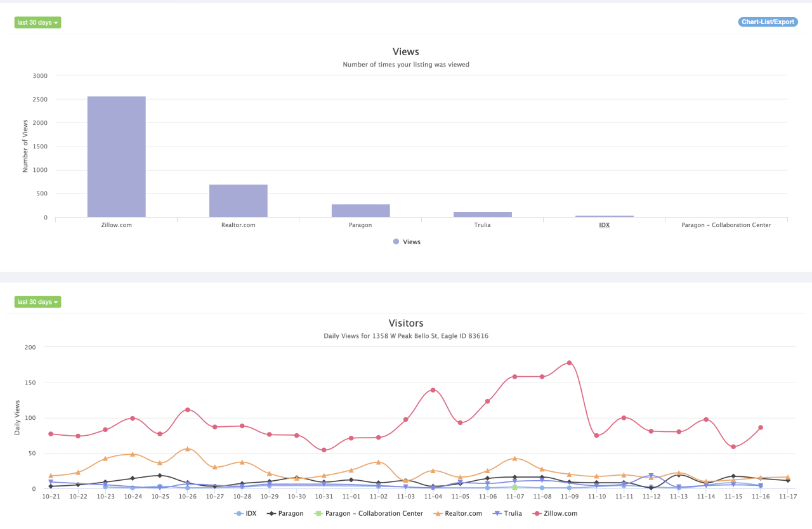Viewport: 812px width, 529px height.
Task: Click the Realtor.com views bar
Action: [239, 201]
